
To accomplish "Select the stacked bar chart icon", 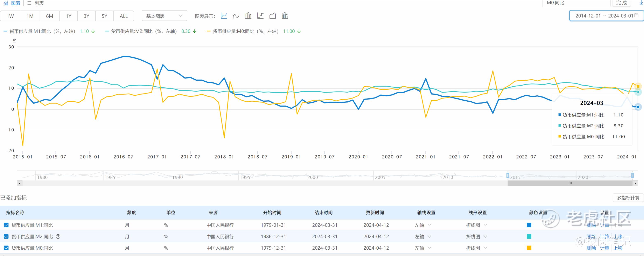I will pyautogui.click(x=285, y=16).
